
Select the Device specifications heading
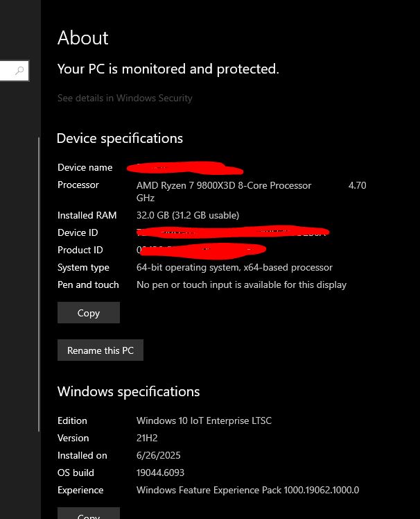pyautogui.click(x=120, y=138)
